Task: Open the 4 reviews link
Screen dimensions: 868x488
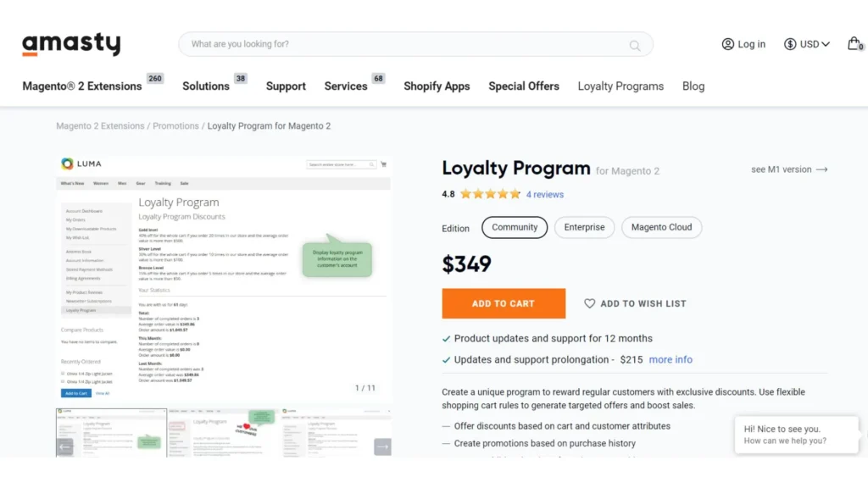Action: pos(545,194)
